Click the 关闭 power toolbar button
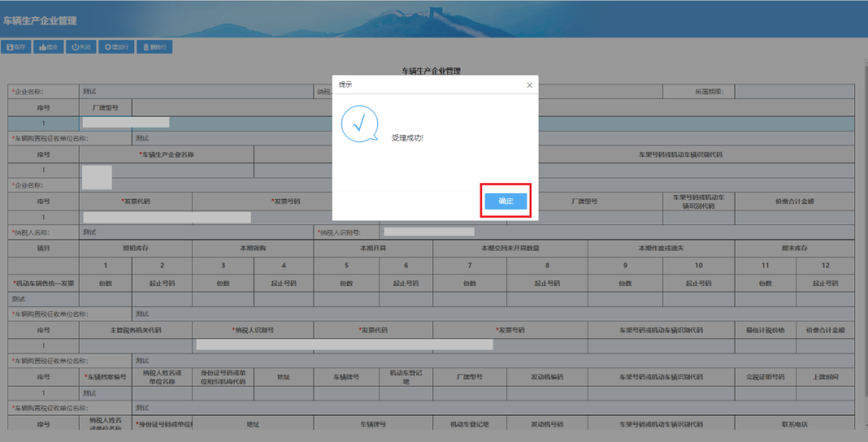 coord(81,47)
